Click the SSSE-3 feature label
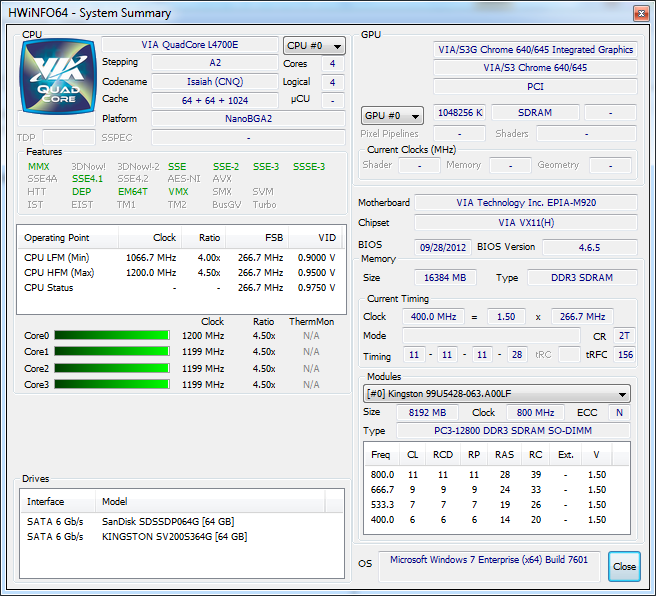 (309, 166)
